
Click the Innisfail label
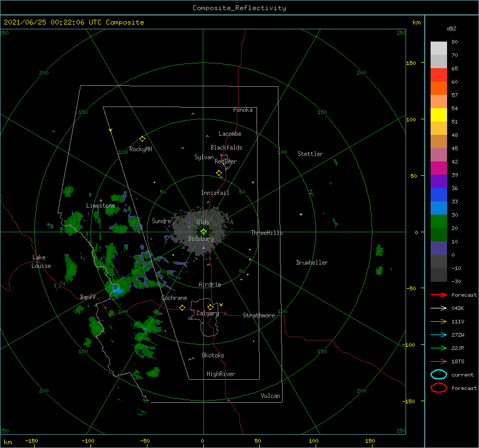[215, 193]
